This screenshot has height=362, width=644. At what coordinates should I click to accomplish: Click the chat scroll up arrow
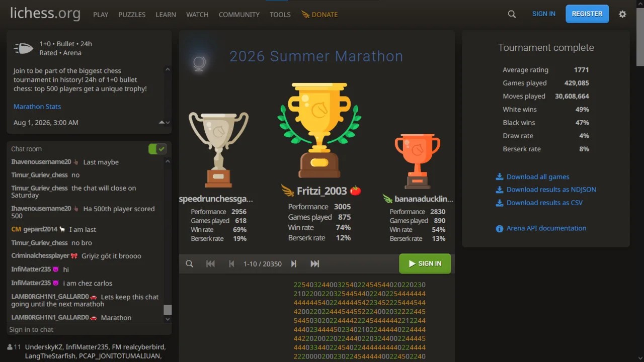coord(168,161)
